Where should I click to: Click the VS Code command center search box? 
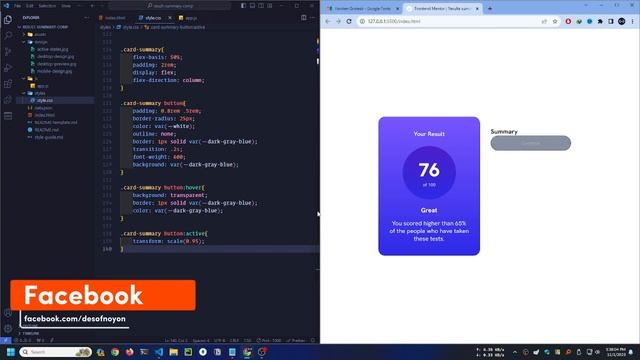[x=170, y=6]
